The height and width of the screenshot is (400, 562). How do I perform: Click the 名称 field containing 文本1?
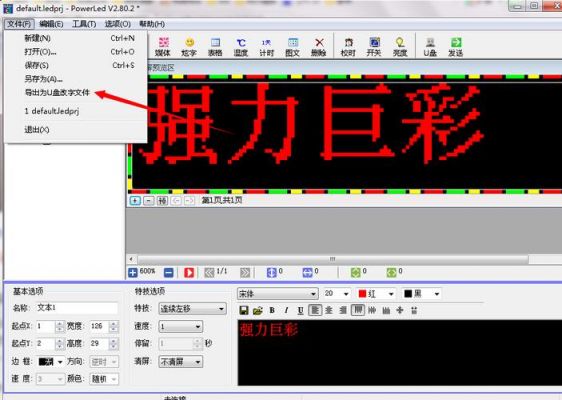pos(77,308)
